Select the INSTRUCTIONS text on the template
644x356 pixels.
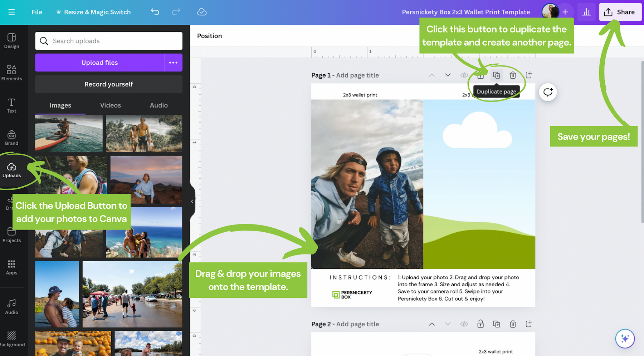coord(360,277)
